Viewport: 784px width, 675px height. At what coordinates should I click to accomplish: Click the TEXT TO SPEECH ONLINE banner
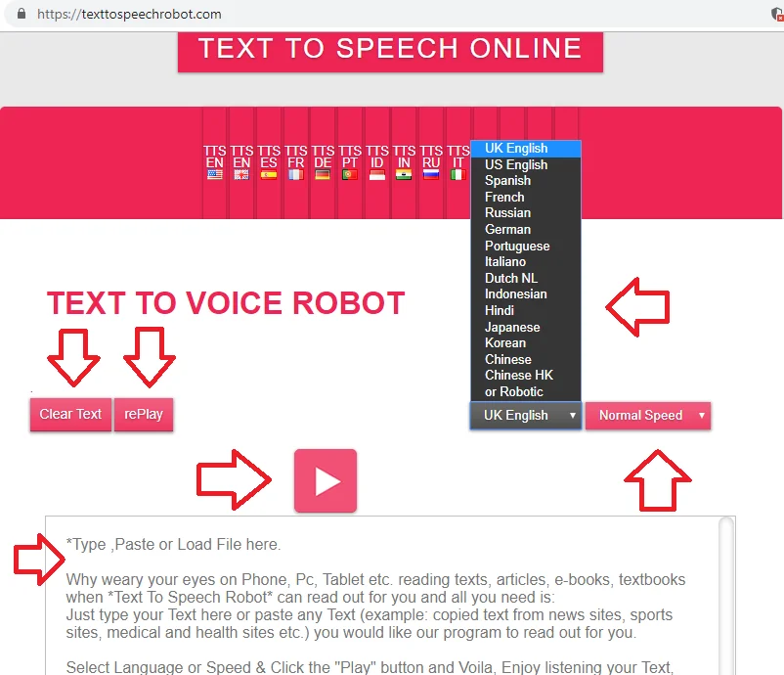(x=390, y=52)
